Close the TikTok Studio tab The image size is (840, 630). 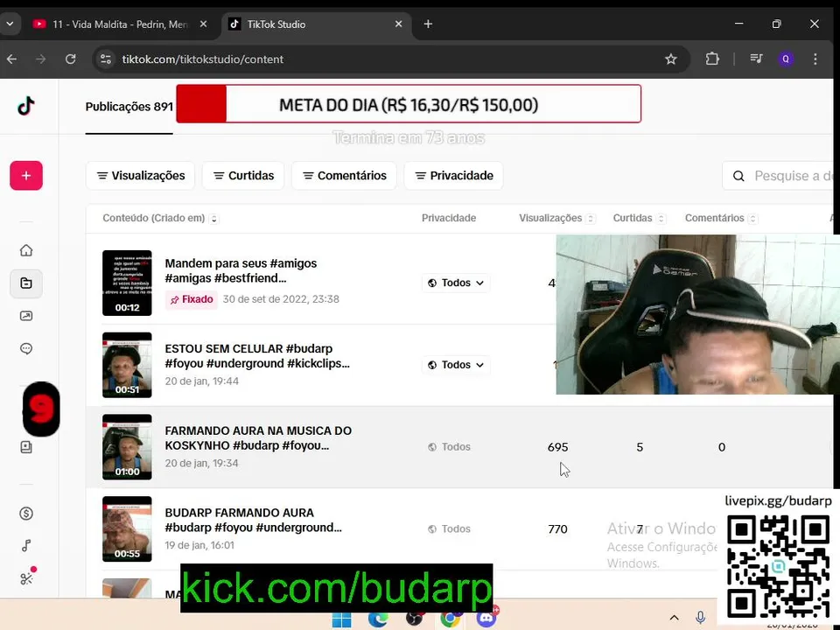click(x=399, y=24)
